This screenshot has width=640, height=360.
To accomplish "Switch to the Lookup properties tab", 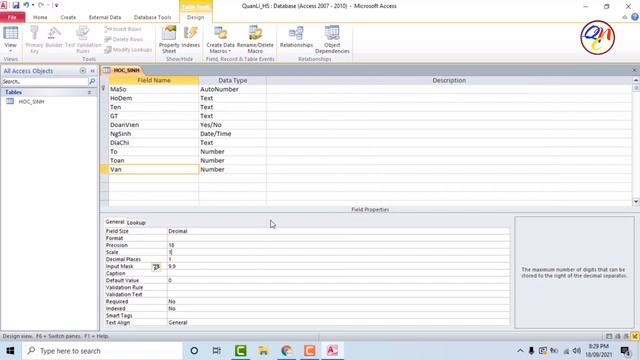I will pyautogui.click(x=136, y=222).
